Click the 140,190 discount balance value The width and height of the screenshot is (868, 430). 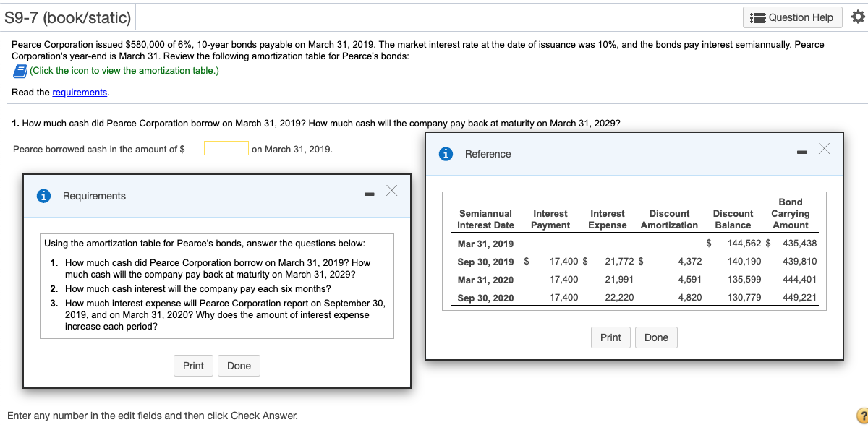[x=744, y=261]
